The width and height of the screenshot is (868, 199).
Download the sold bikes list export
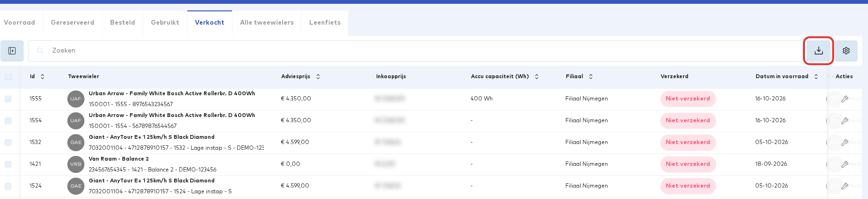[x=819, y=51]
